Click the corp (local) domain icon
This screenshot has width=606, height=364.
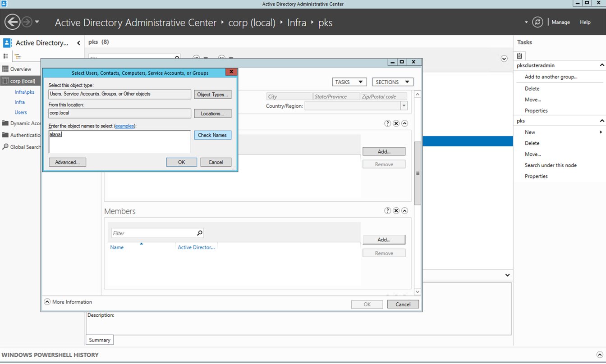click(5, 81)
